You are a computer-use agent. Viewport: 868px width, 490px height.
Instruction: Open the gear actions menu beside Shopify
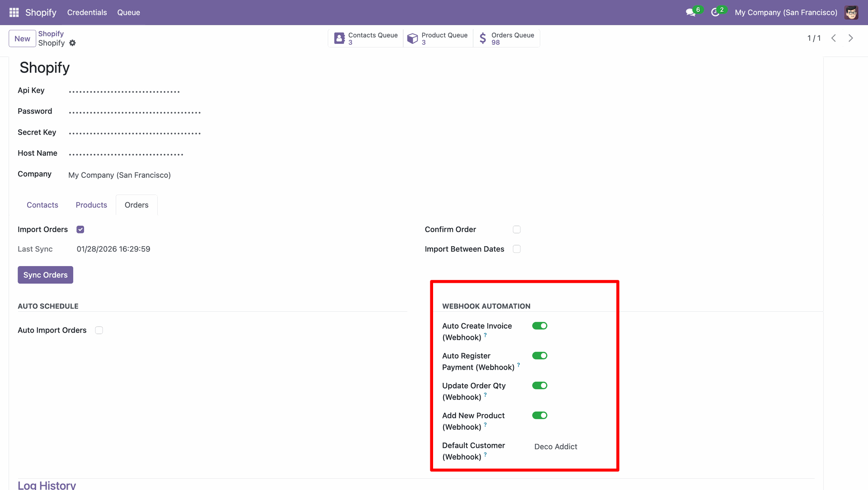[72, 43]
